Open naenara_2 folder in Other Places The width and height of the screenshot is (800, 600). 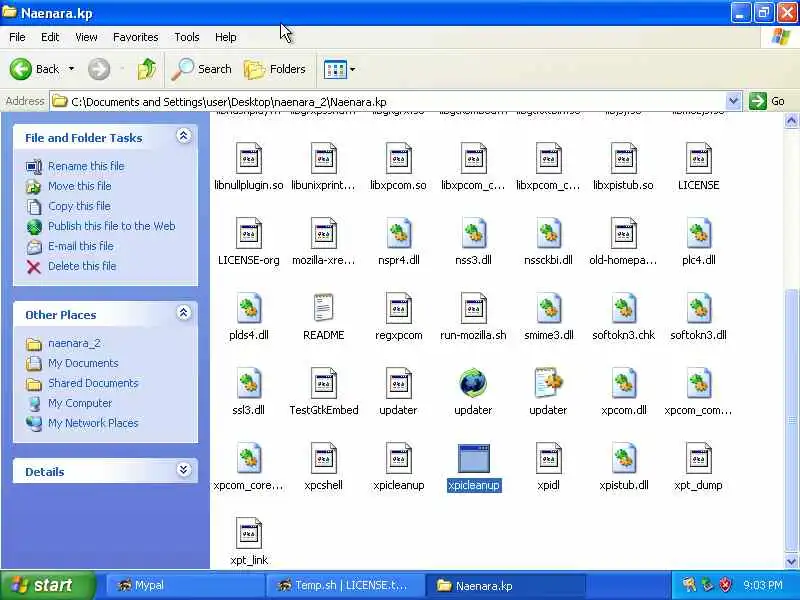pos(74,343)
